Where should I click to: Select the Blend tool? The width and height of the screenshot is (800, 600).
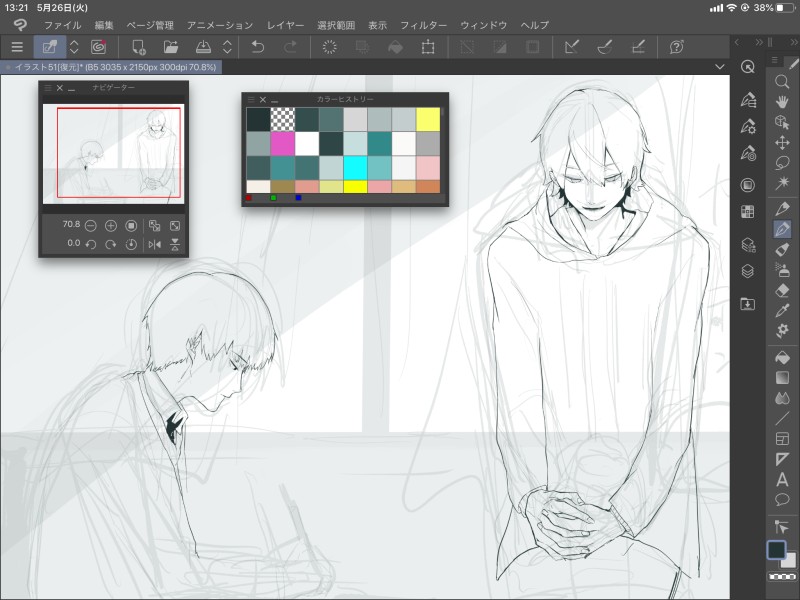[x=782, y=398]
